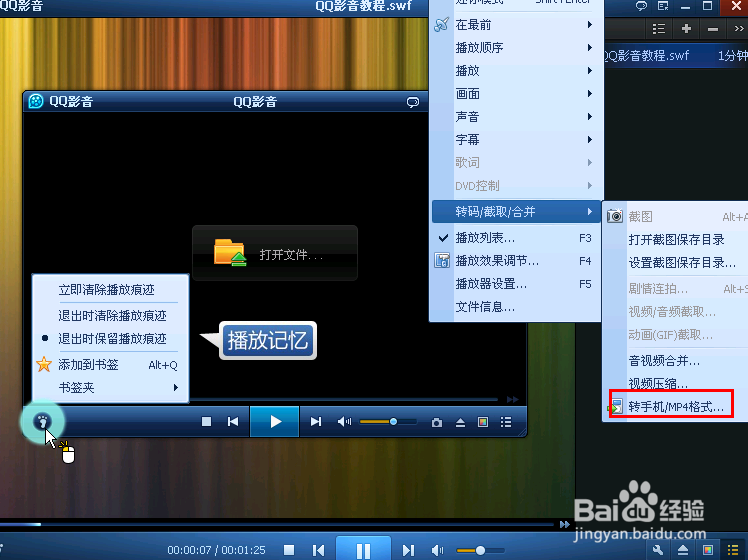Add file with playlist plus icon
The image size is (748, 560).
click(686, 29)
